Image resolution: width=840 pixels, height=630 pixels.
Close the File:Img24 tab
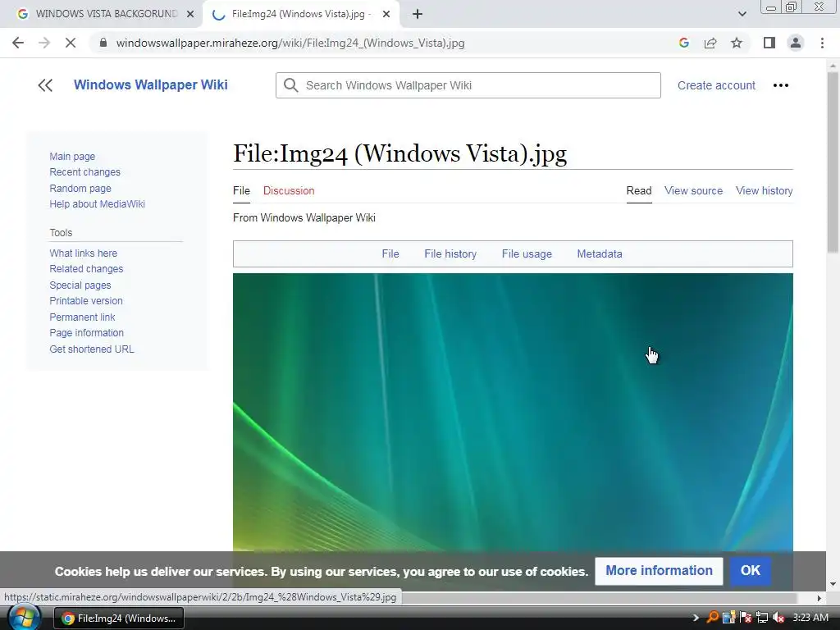pyautogui.click(x=386, y=15)
